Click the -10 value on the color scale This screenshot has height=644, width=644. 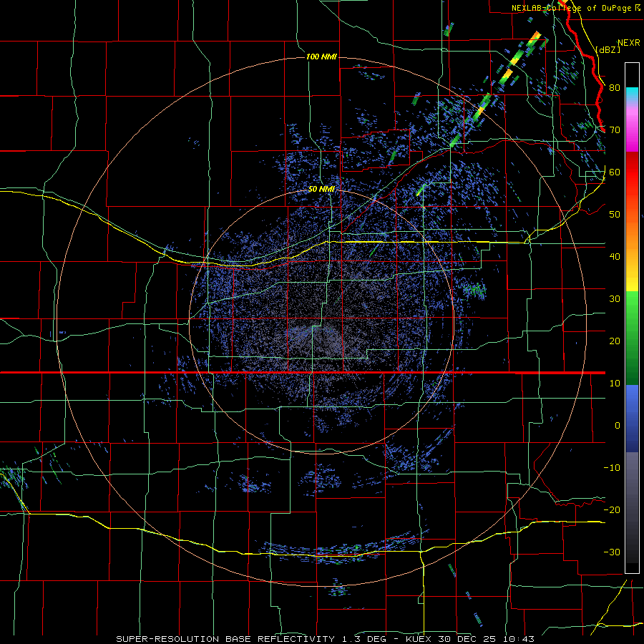612,468
